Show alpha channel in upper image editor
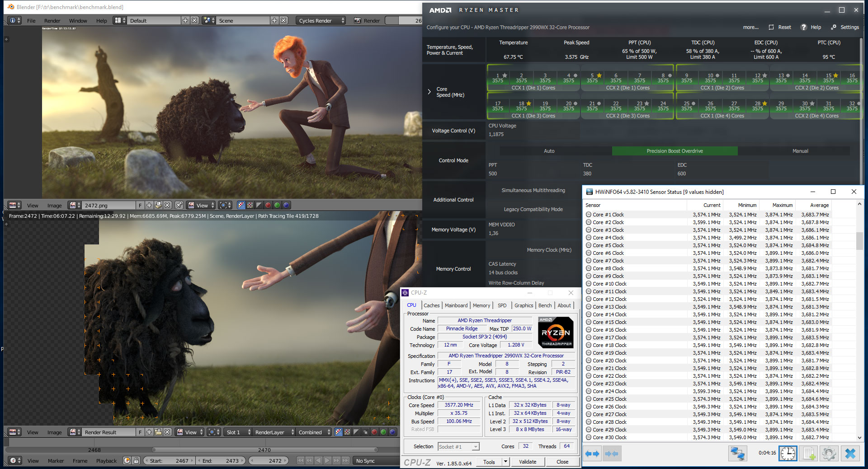The image size is (868, 469). pyautogui.click(x=259, y=205)
